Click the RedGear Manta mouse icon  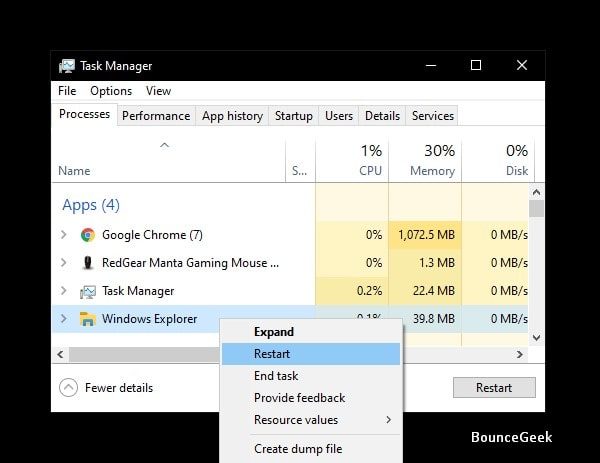click(88, 263)
